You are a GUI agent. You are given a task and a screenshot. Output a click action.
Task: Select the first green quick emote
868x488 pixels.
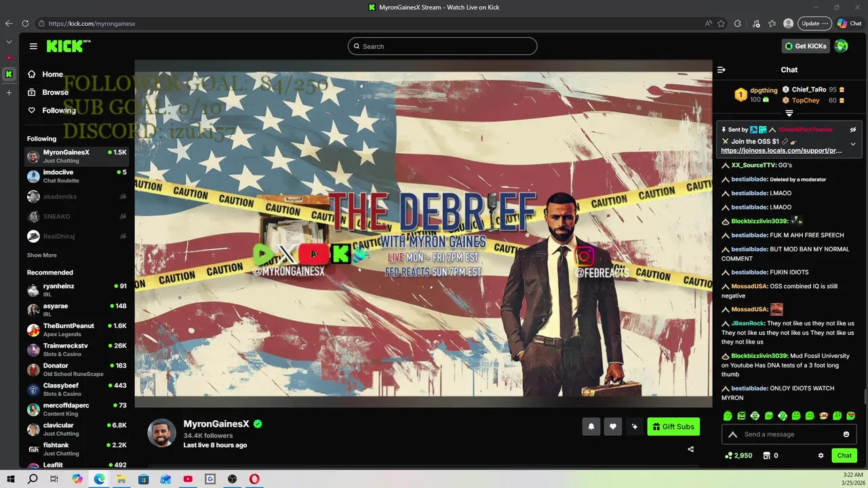coord(728,415)
